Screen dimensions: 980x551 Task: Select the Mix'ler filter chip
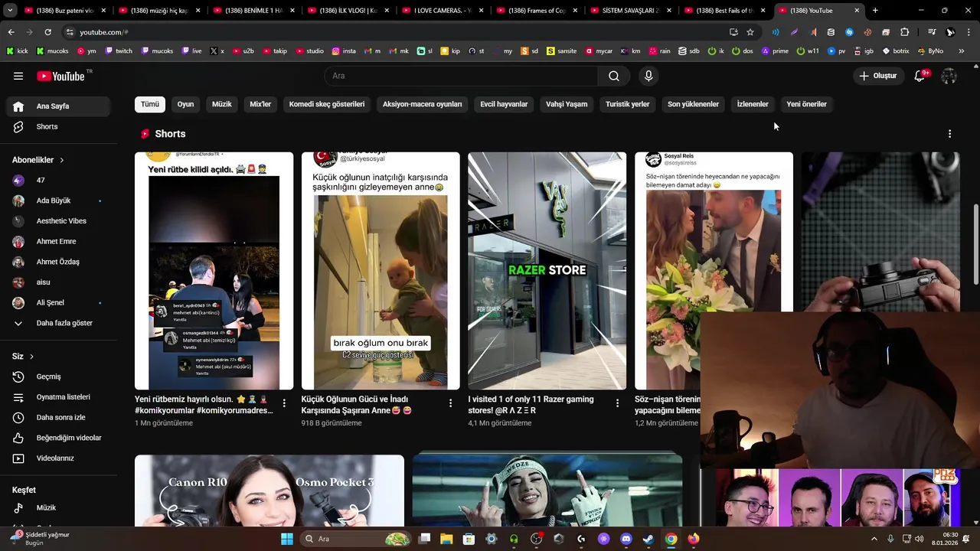click(x=260, y=104)
